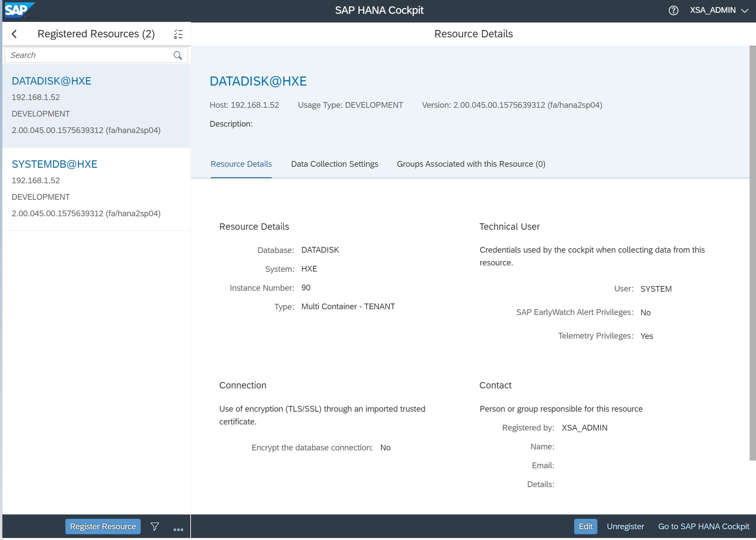Click the vertical scrollbar of details
Screen dimensions: 756x540
(753, 253)
